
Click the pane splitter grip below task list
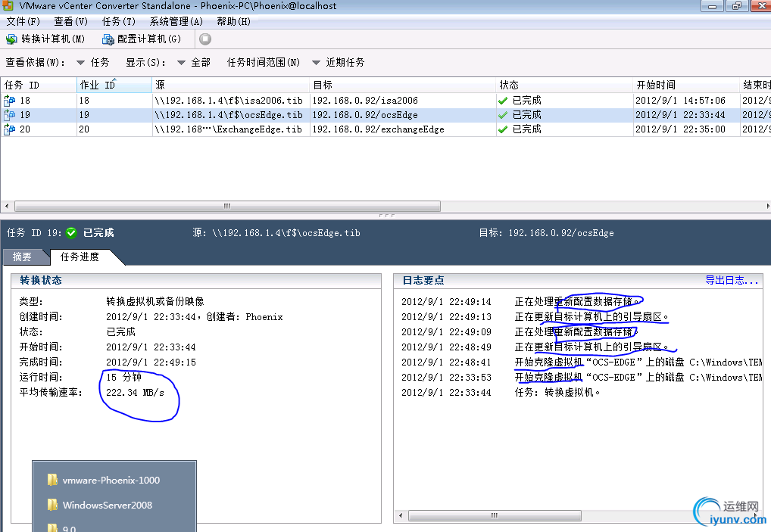click(386, 216)
